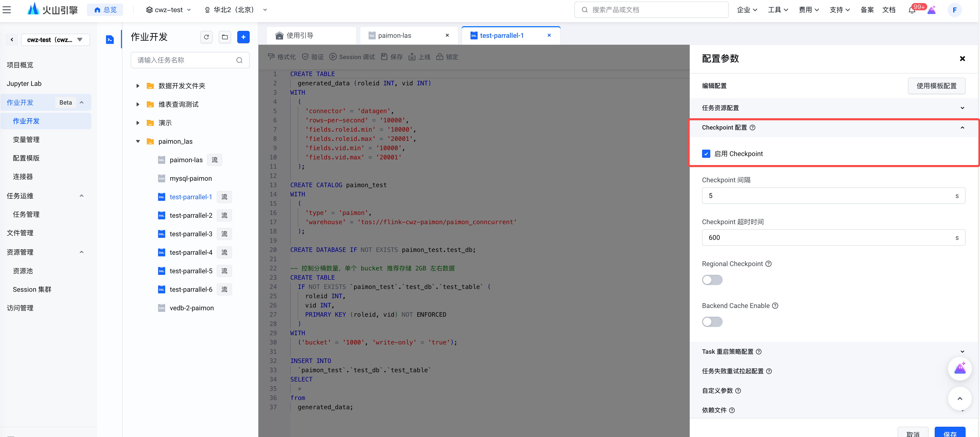Click the 备案 link in header

867,10
